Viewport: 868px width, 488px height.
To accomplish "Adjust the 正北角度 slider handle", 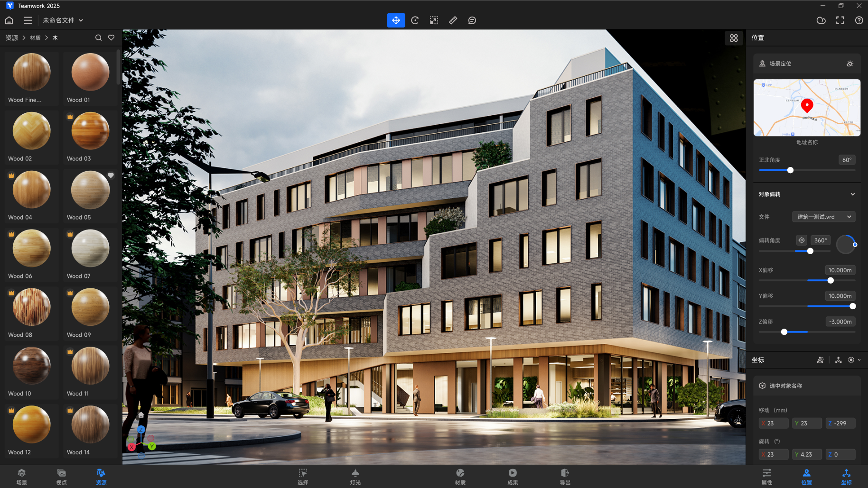I will pos(790,170).
